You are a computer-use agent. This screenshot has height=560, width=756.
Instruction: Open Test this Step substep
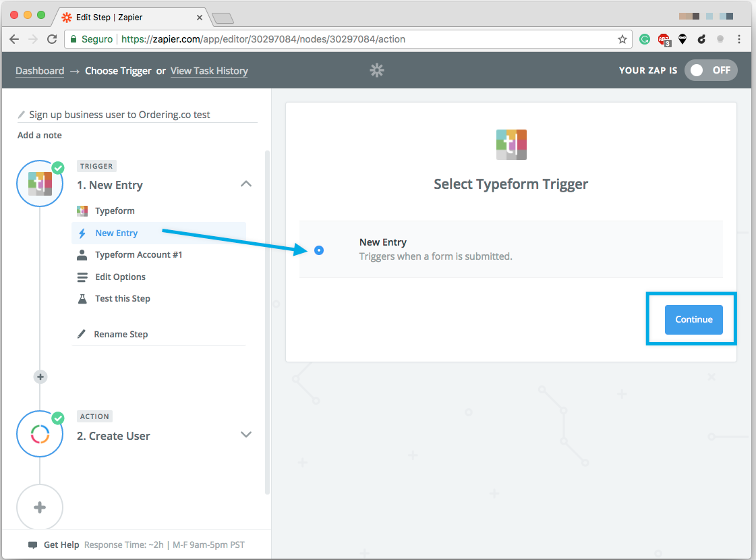click(123, 299)
